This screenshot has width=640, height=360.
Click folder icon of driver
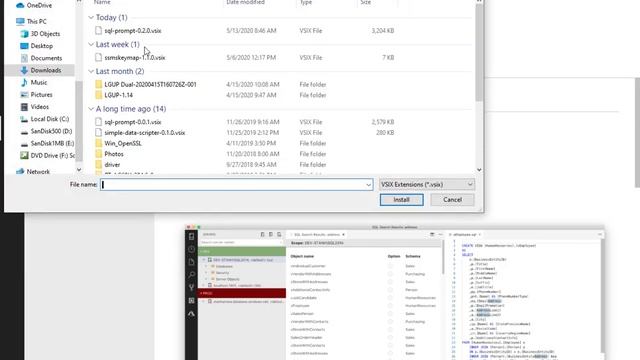click(x=98, y=164)
